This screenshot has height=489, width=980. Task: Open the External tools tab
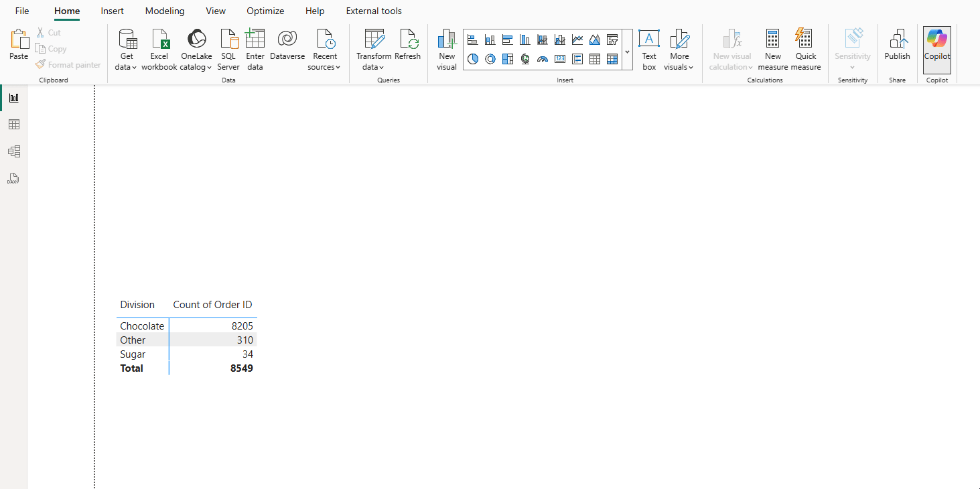point(374,11)
